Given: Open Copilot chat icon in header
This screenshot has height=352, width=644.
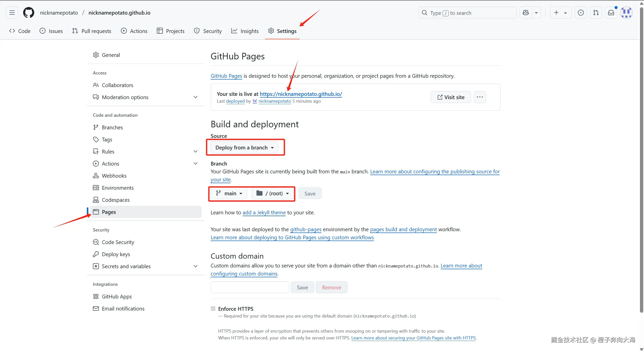Looking at the screenshot, I should pos(526,13).
